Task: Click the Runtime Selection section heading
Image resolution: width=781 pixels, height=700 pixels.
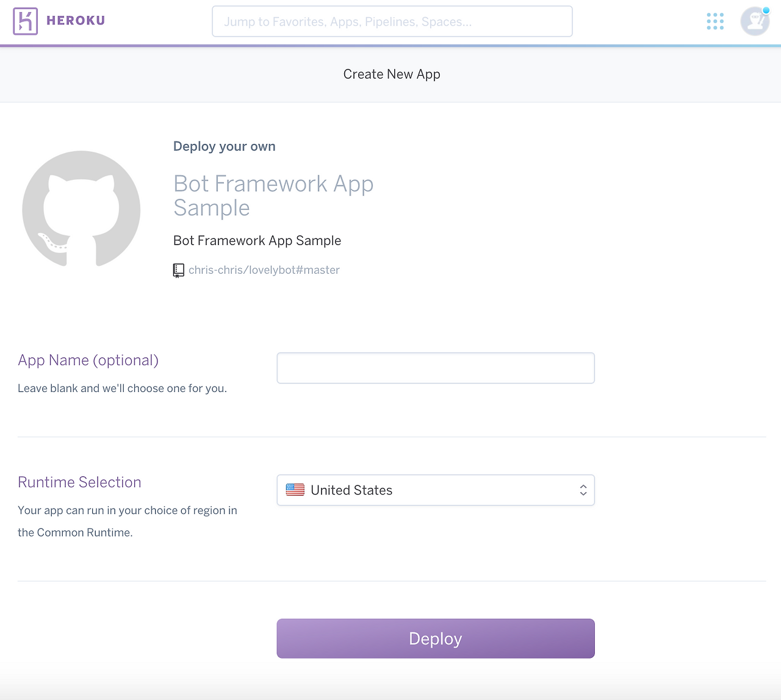Action: click(x=79, y=482)
